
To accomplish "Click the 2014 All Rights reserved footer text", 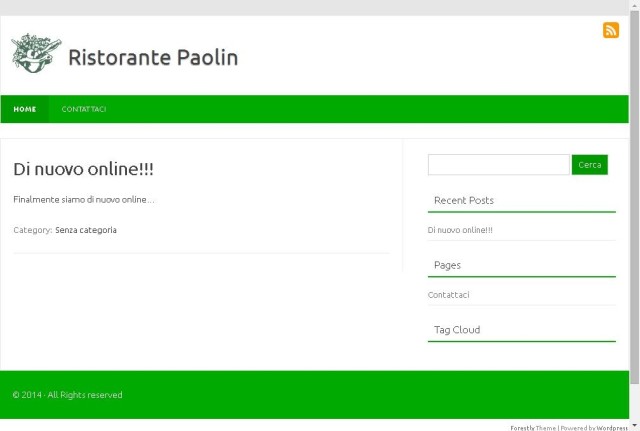I will click(x=67, y=395).
